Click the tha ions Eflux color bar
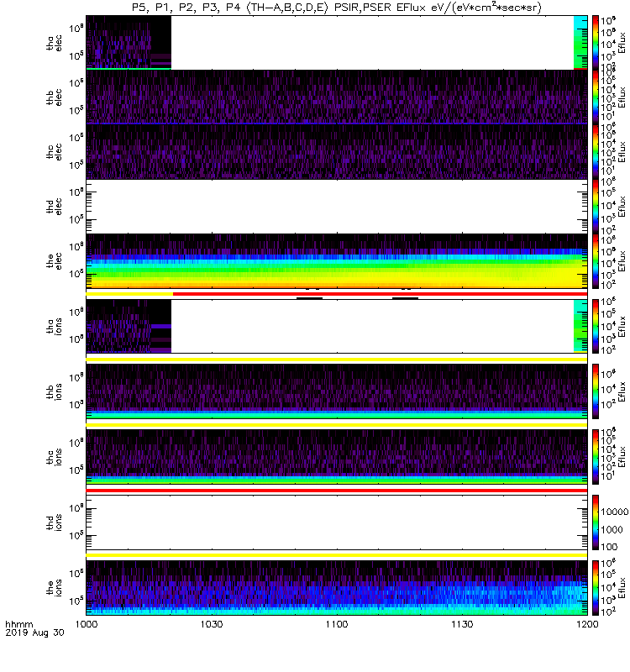Image resolution: width=630 pixels, height=672 pixels. point(596,326)
